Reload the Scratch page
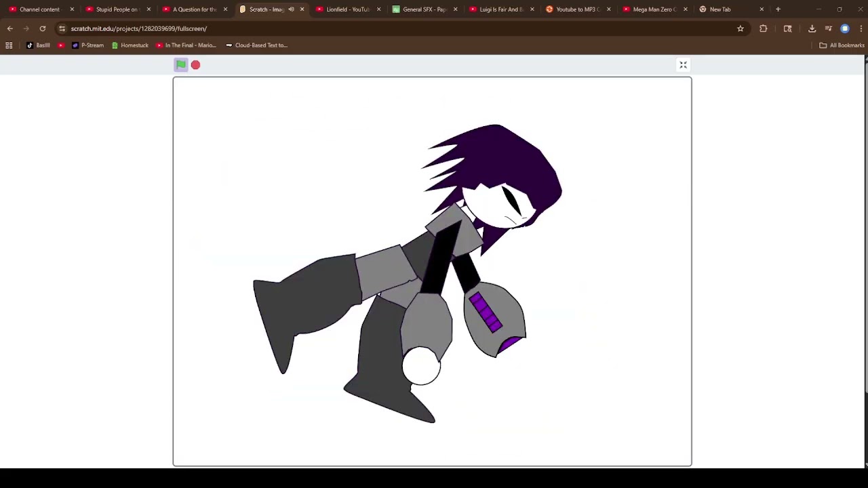Viewport: 868px width, 488px height. pos(43,28)
